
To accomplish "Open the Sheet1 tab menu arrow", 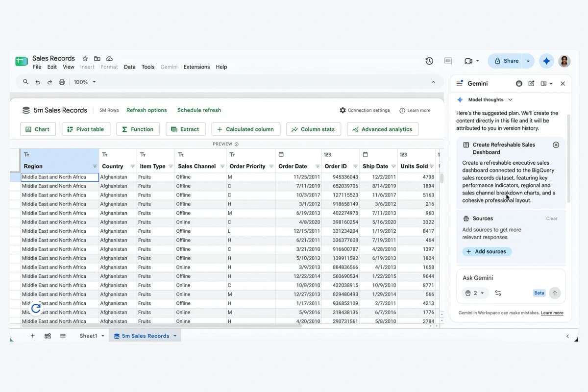I will coord(103,336).
